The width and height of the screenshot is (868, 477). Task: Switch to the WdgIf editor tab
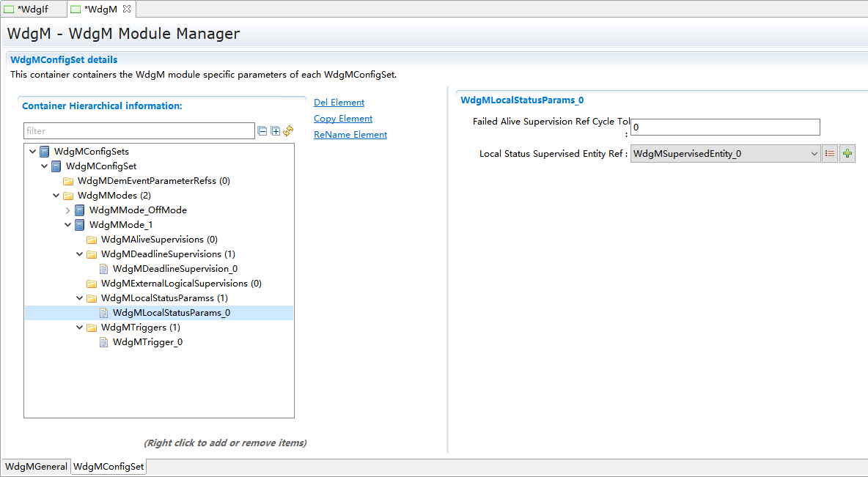tap(32, 9)
